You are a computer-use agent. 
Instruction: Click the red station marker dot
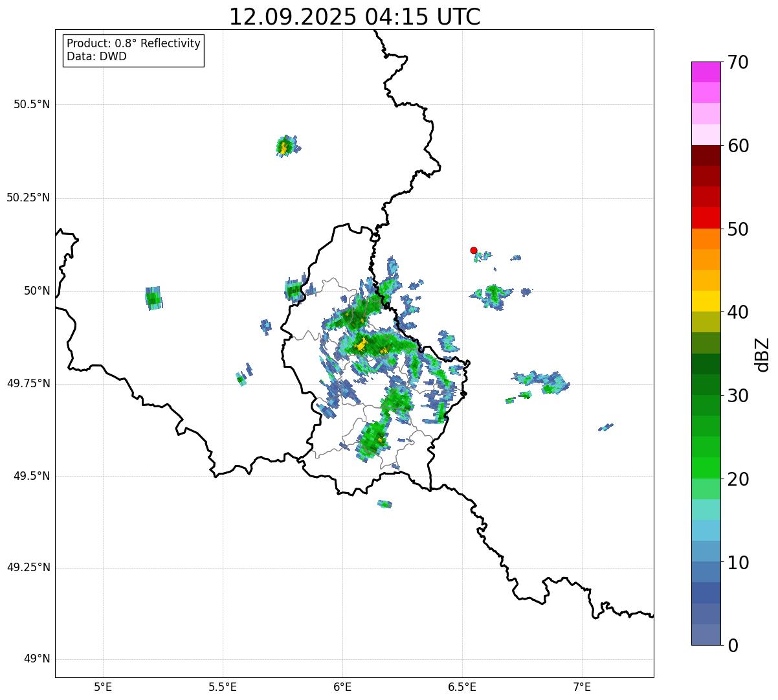[474, 251]
